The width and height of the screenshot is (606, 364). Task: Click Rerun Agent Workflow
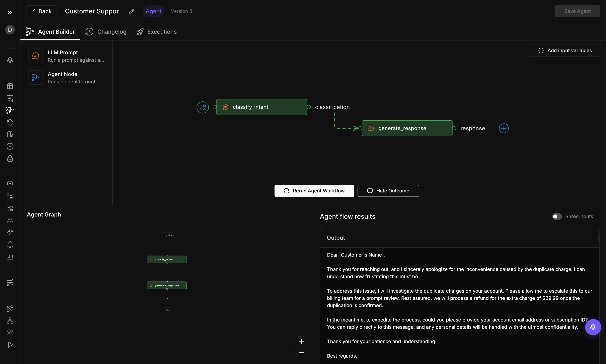314,191
